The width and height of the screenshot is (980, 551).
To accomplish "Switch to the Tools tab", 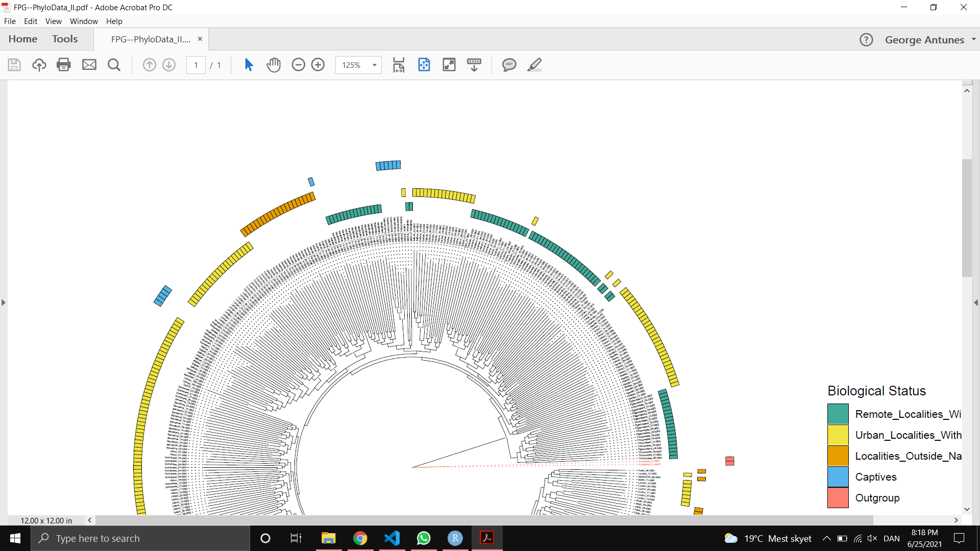I will pyautogui.click(x=65, y=39).
